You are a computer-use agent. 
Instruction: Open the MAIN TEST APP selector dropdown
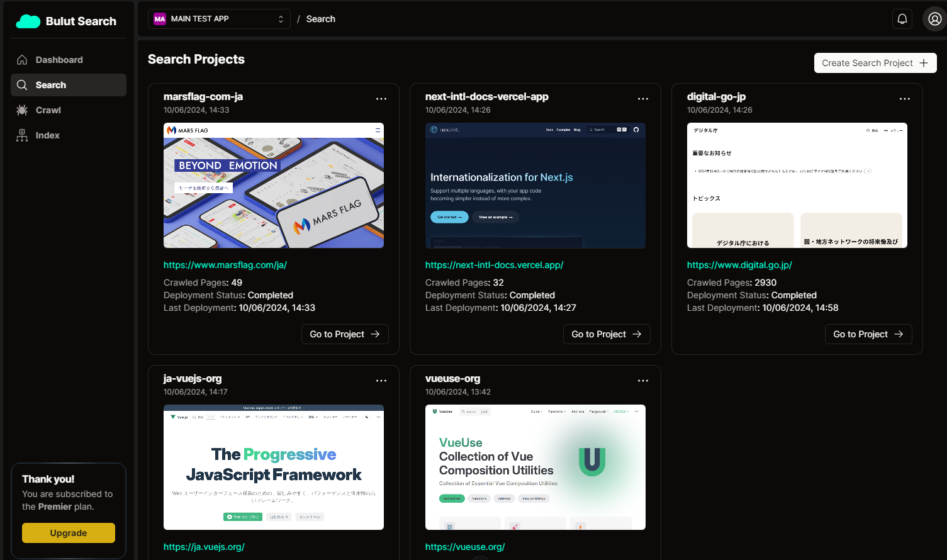pyautogui.click(x=219, y=19)
